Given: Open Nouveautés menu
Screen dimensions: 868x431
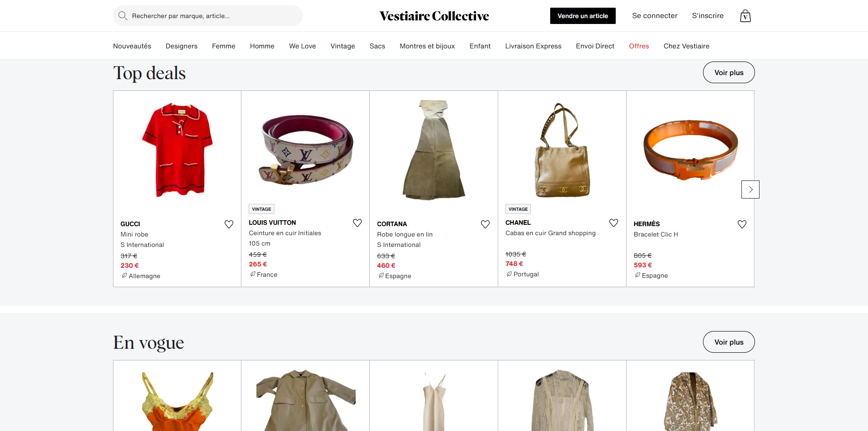Looking at the screenshot, I should 132,46.
